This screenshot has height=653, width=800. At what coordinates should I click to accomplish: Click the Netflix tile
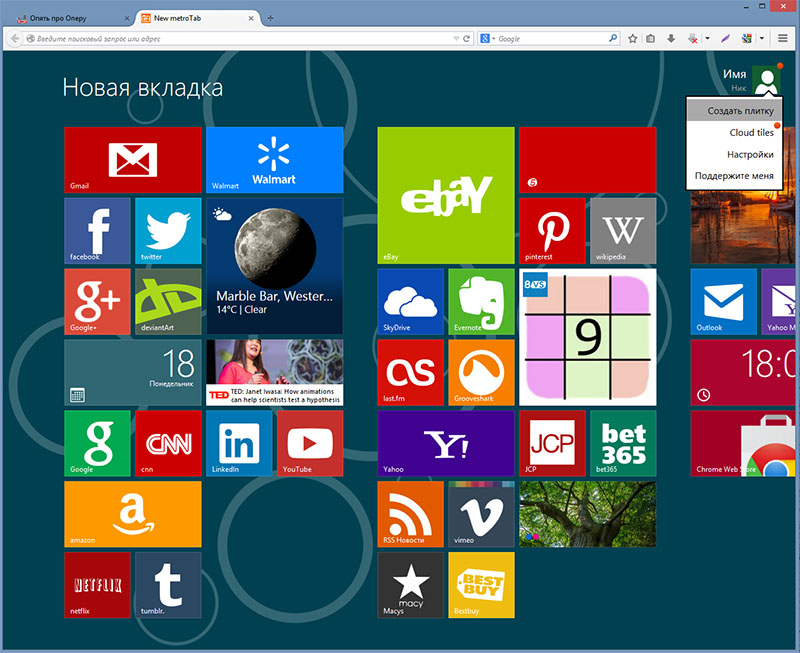pyautogui.click(x=97, y=585)
